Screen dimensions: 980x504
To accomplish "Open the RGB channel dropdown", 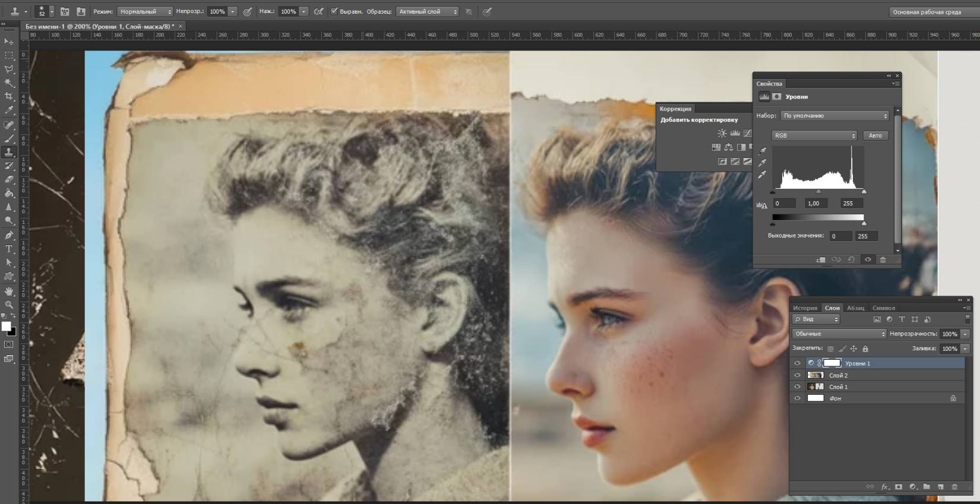I will [x=814, y=135].
